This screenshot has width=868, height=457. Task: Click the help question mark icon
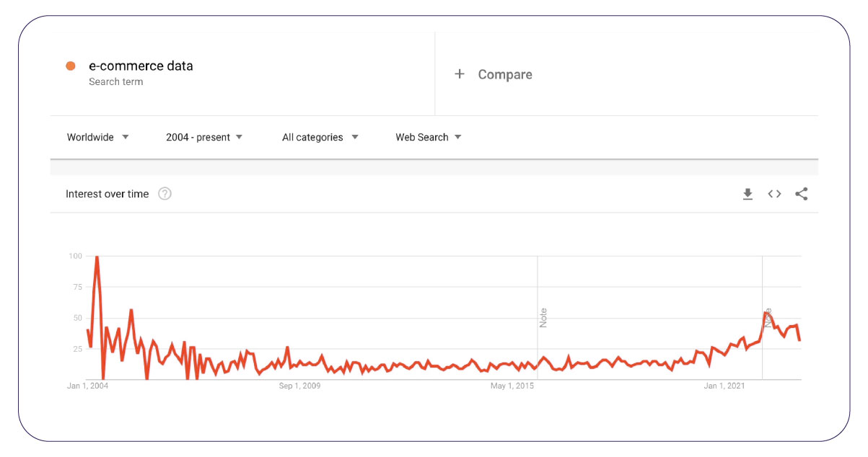pos(165,194)
